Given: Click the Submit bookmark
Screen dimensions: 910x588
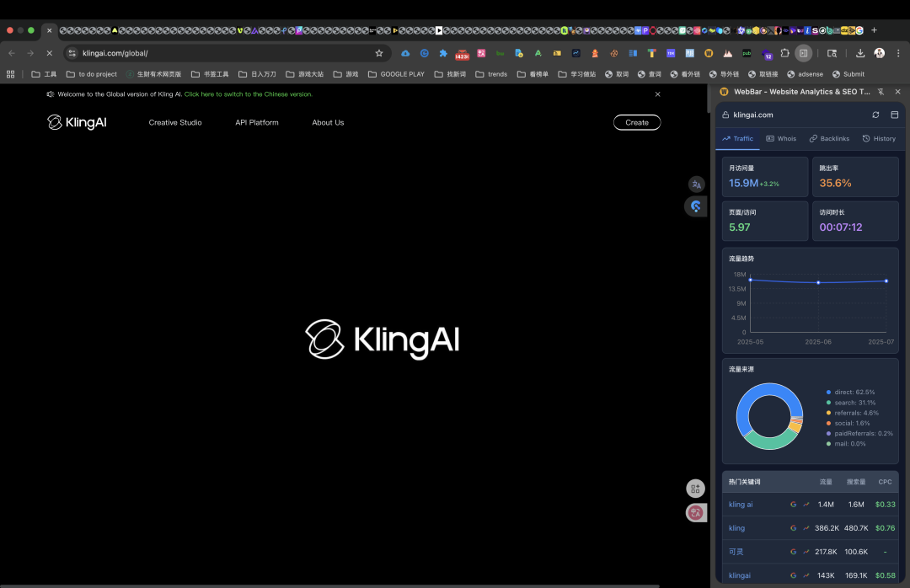Looking at the screenshot, I should pyautogui.click(x=848, y=74).
